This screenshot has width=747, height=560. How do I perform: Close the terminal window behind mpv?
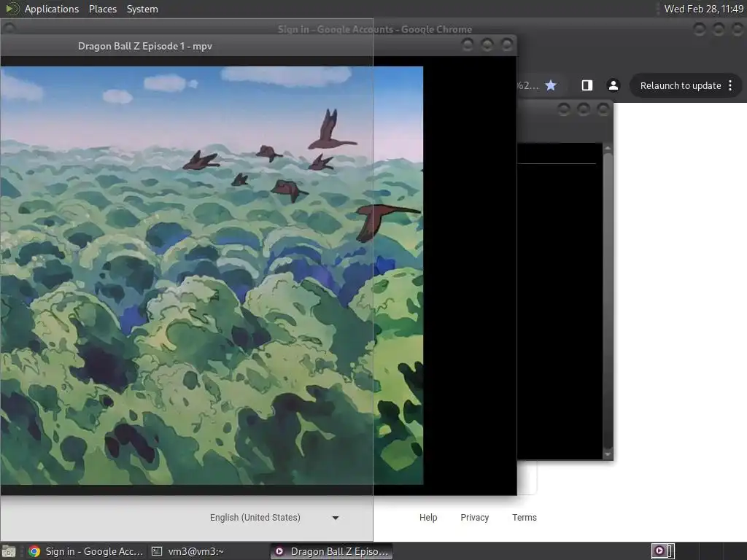click(603, 109)
